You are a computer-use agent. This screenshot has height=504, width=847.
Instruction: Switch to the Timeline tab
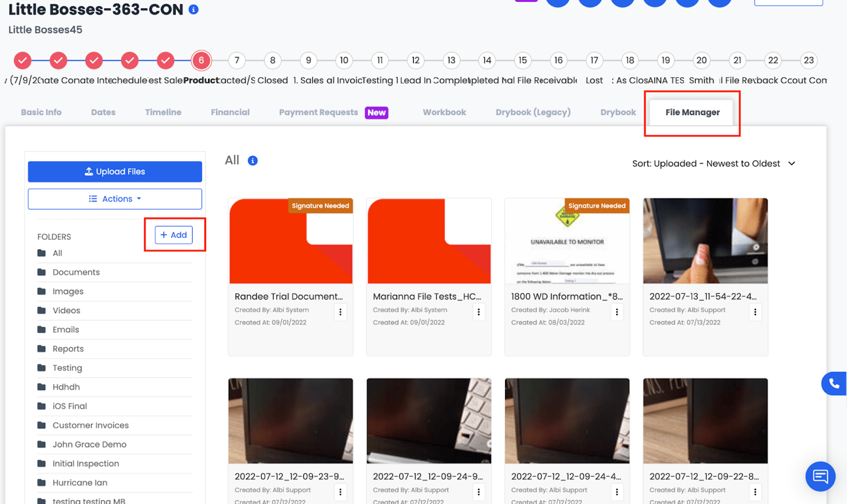coord(163,112)
